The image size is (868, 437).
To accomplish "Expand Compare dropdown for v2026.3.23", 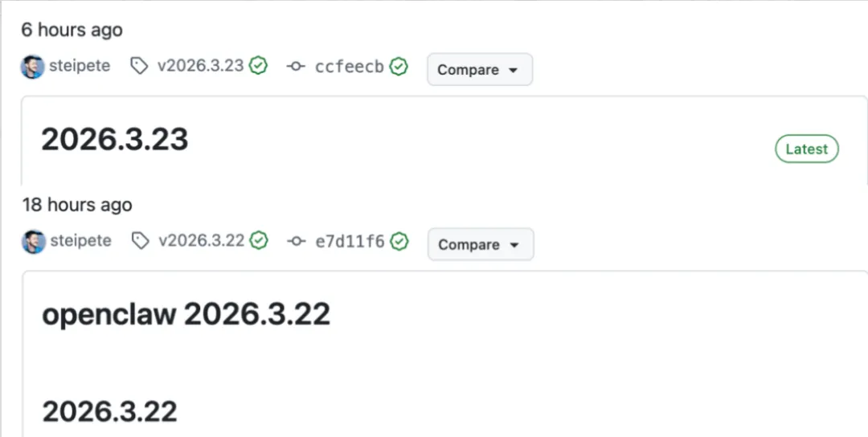I will [x=479, y=70].
